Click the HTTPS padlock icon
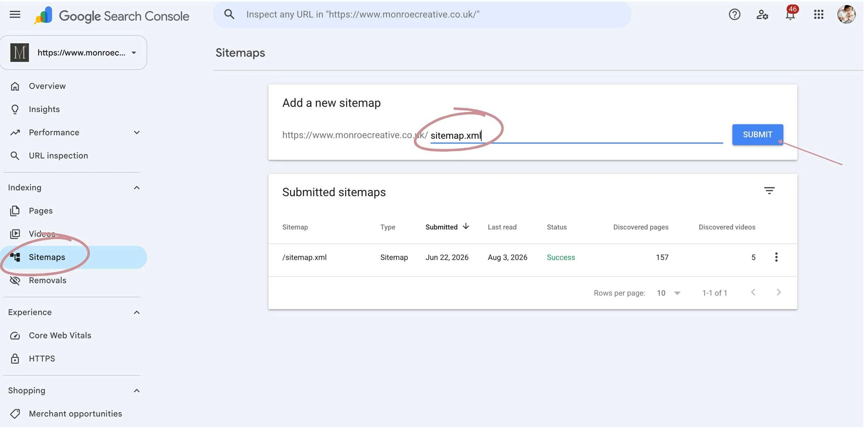Image resolution: width=868 pixels, height=429 pixels. click(15, 359)
